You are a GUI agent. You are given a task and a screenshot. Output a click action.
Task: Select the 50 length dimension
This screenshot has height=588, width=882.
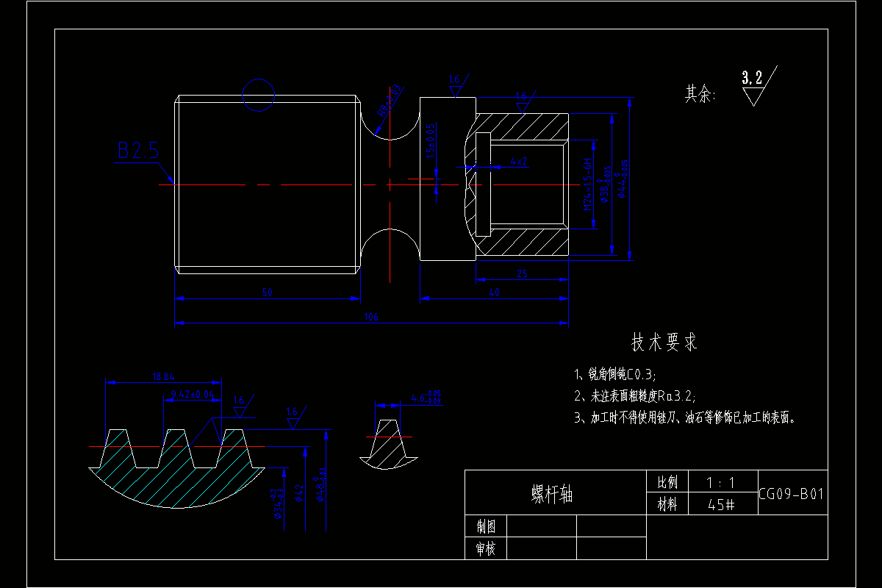[x=268, y=293]
